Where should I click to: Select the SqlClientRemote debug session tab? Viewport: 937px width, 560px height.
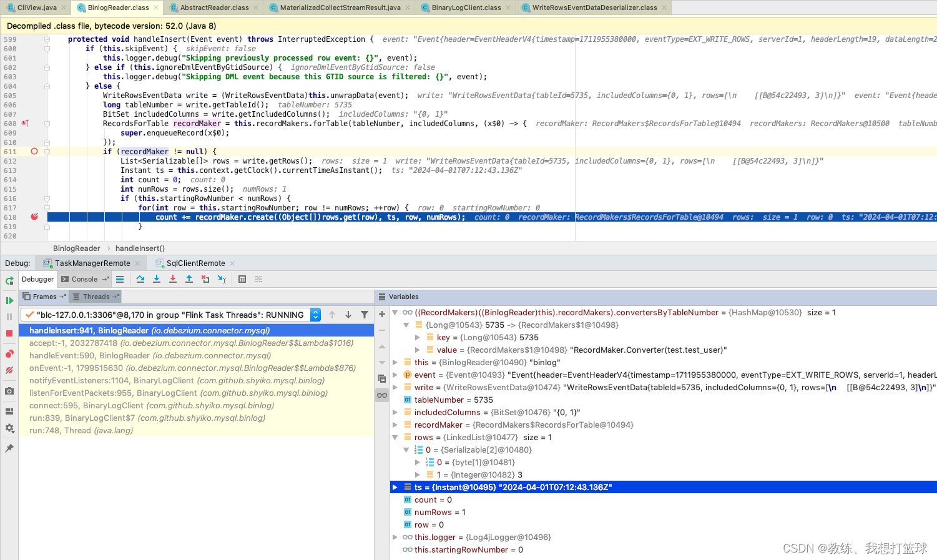tap(195, 263)
